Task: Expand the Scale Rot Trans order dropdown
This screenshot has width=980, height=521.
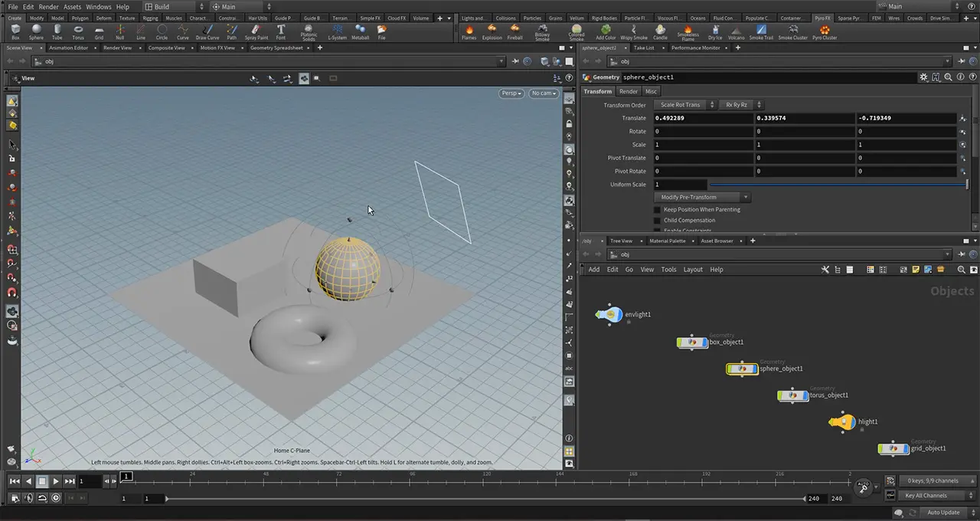Action: [684, 105]
